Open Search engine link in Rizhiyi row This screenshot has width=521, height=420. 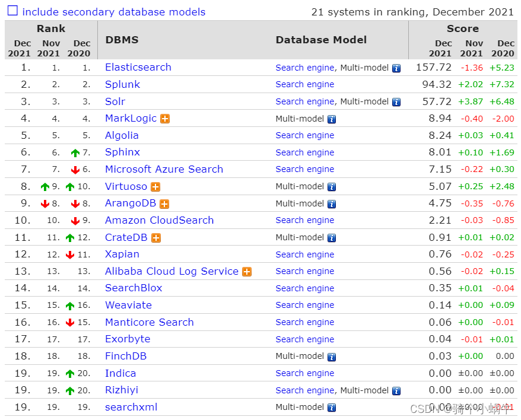coord(304,390)
